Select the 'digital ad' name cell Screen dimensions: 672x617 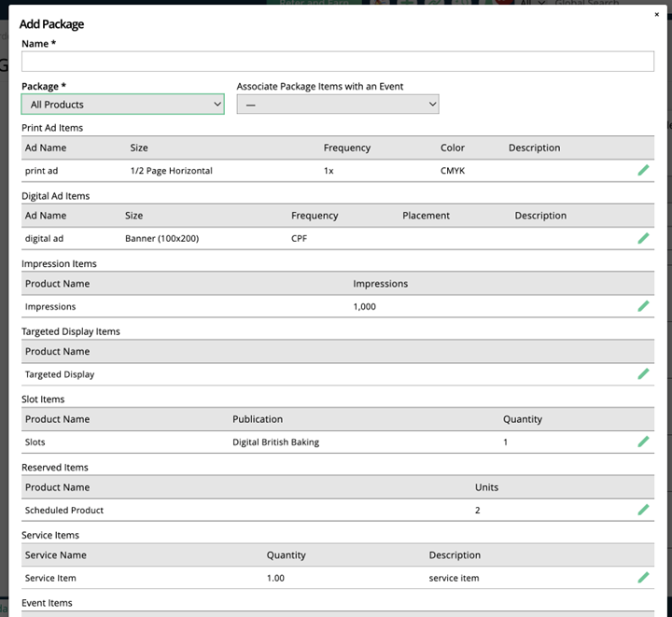[x=44, y=238]
